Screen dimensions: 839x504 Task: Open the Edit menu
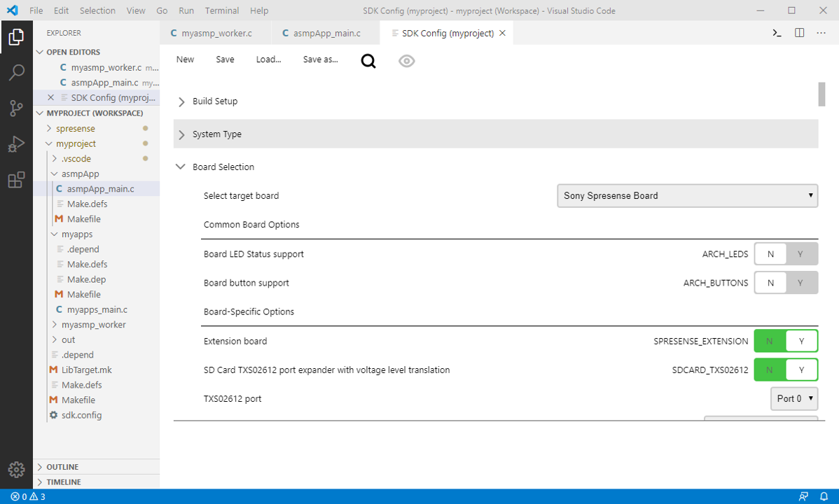(61, 10)
